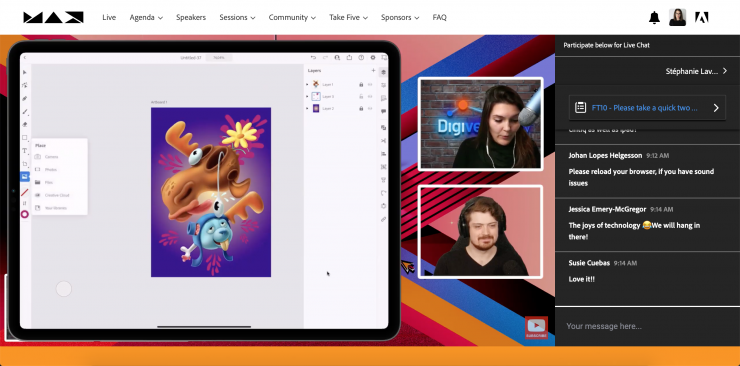Image resolution: width=740 pixels, height=366 pixels.
Task: Open the Take Five dropdown menu
Action: (x=348, y=17)
